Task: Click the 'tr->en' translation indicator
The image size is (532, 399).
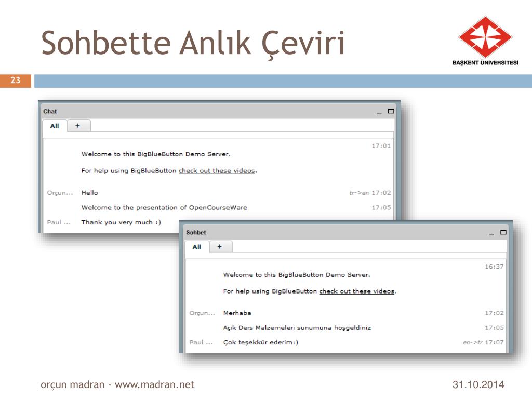Action: coord(359,193)
